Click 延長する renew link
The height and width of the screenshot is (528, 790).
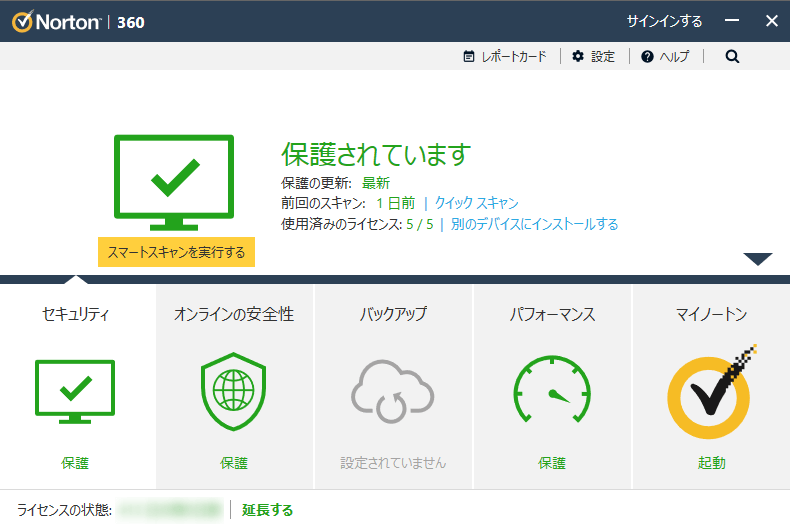click(267, 510)
